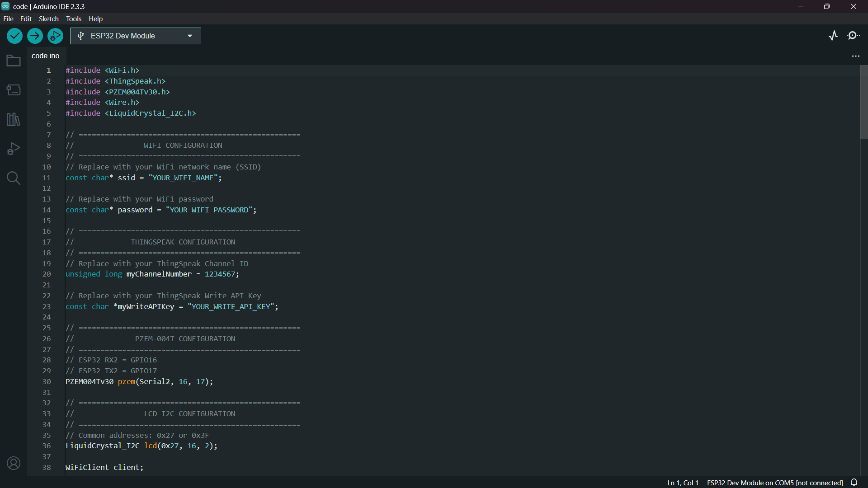Click line number 20 in the gutter
This screenshot has width=868, height=488.
coord(47,274)
